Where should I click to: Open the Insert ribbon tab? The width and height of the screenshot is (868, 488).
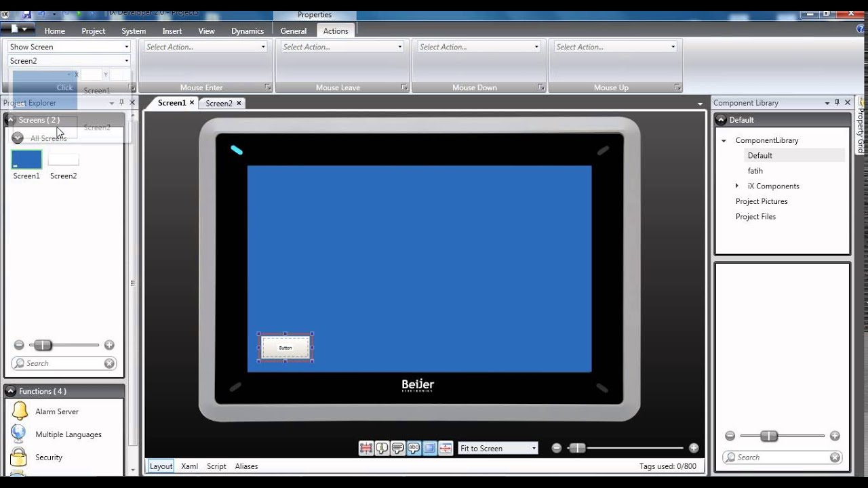172,30
